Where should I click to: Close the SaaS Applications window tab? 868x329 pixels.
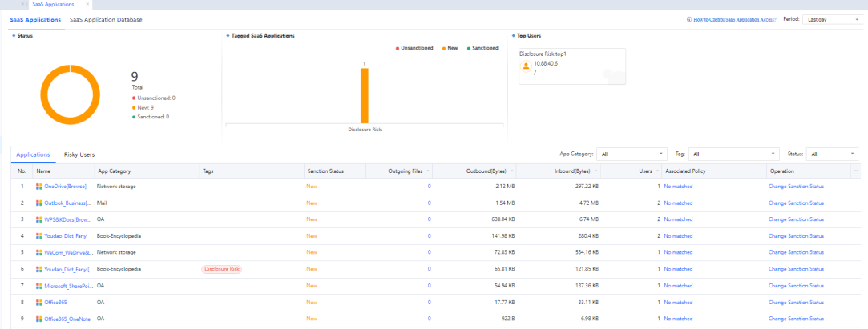[87, 4]
